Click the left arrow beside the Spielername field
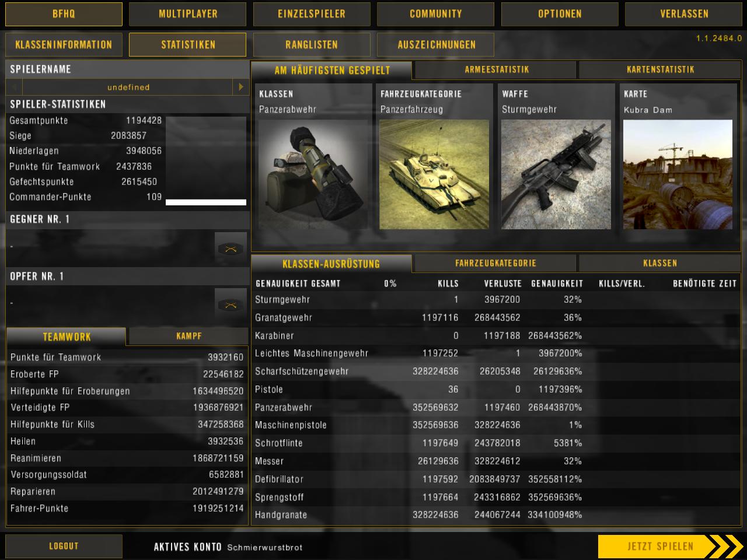Image resolution: width=747 pixels, height=560 pixels. [x=14, y=87]
